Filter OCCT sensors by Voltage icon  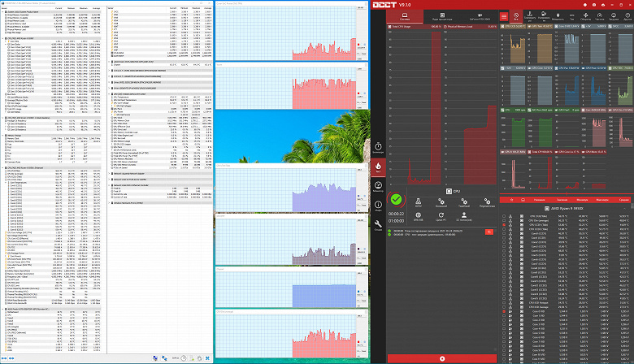tap(544, 16)
